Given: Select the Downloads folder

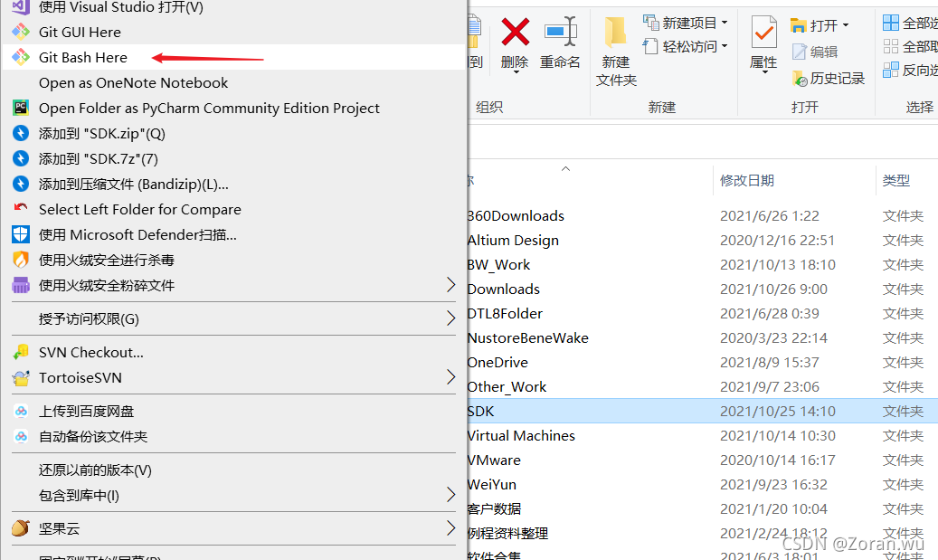Looking at the screenshot, I should click(x=504, y=289).
